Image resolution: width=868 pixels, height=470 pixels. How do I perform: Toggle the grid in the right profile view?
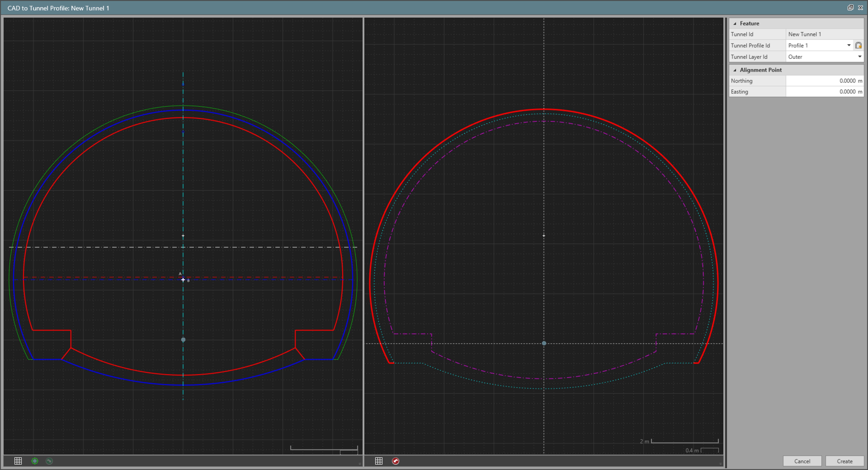tap(379, 461)
